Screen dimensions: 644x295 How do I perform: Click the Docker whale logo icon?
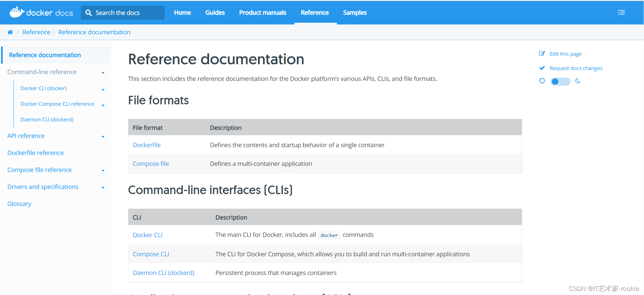[x=17, y=12]
